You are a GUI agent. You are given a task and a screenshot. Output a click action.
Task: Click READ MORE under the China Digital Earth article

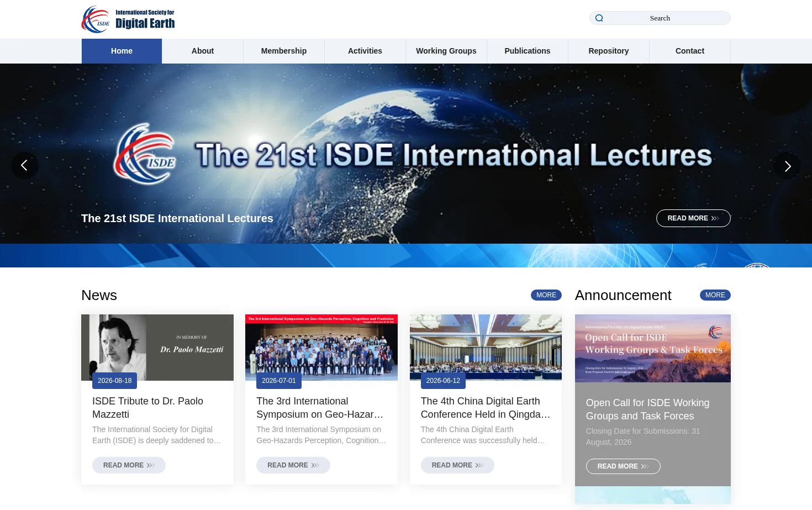pos(457,465)
